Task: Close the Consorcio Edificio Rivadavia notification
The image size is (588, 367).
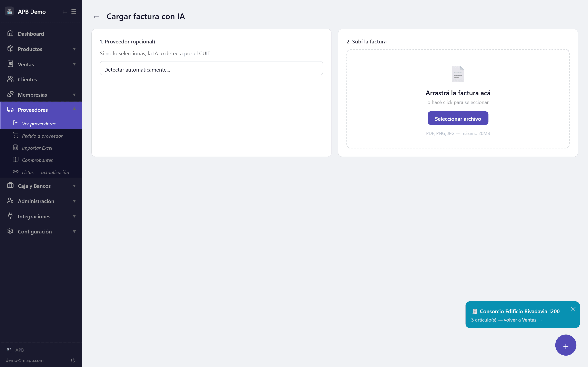Action: (x=573, y=309)
